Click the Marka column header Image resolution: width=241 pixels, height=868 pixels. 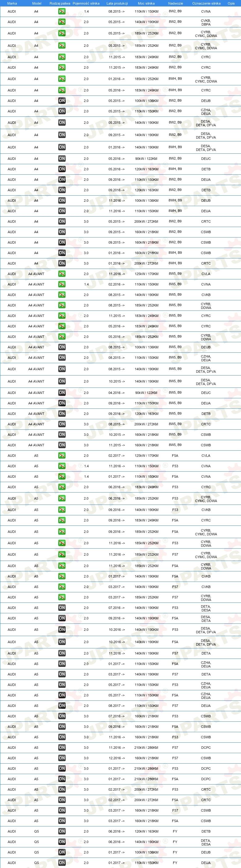point(12,3)
